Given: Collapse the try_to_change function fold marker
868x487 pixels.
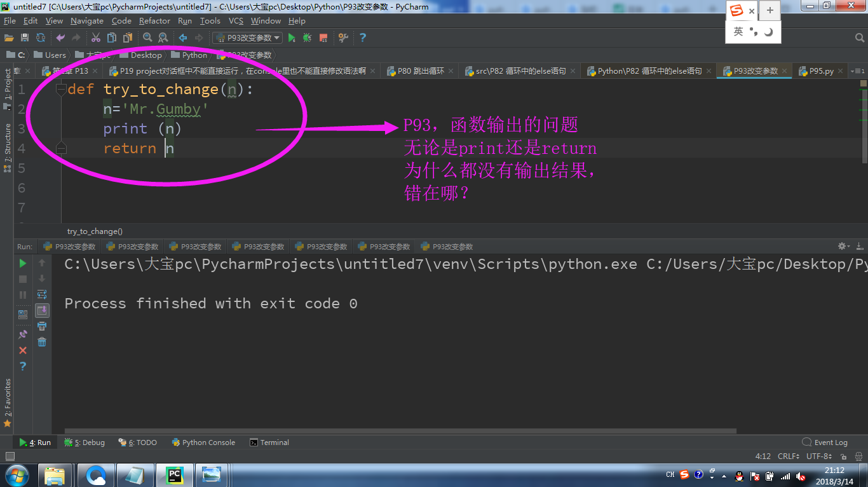Looking at the screenshot, I should point(61,89).
